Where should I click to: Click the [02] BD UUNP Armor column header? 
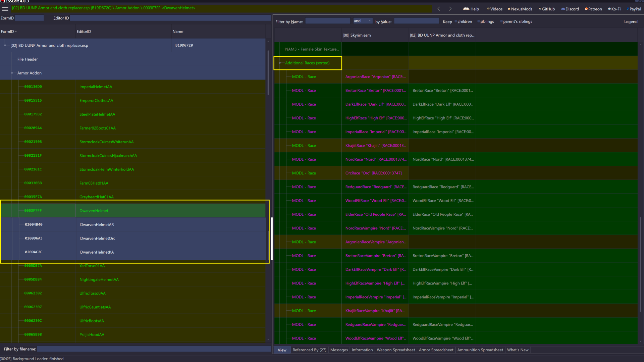point(442,35)
